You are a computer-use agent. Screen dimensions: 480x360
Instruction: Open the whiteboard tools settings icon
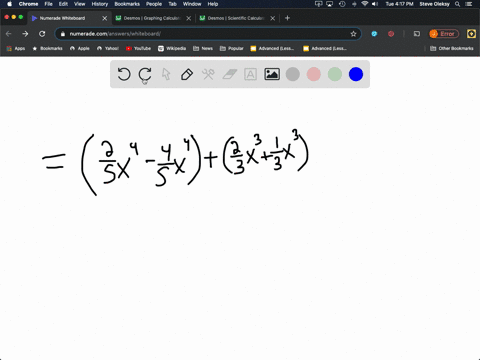[x=208, y=74]
